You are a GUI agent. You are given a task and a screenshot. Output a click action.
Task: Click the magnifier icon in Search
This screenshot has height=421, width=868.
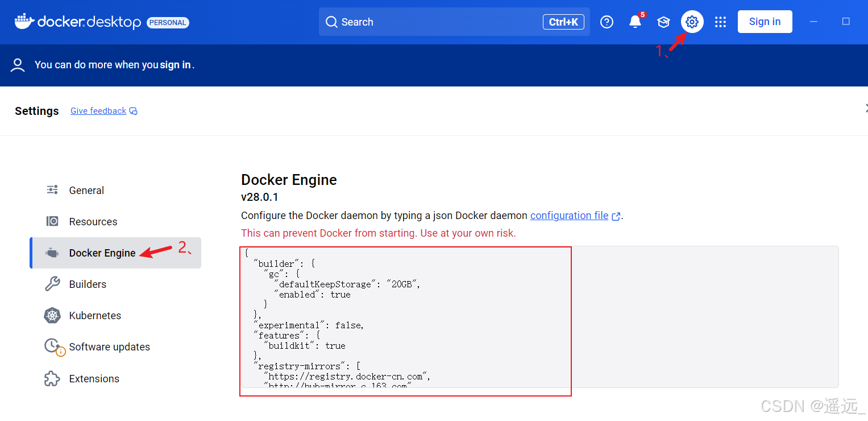point(331,22)
